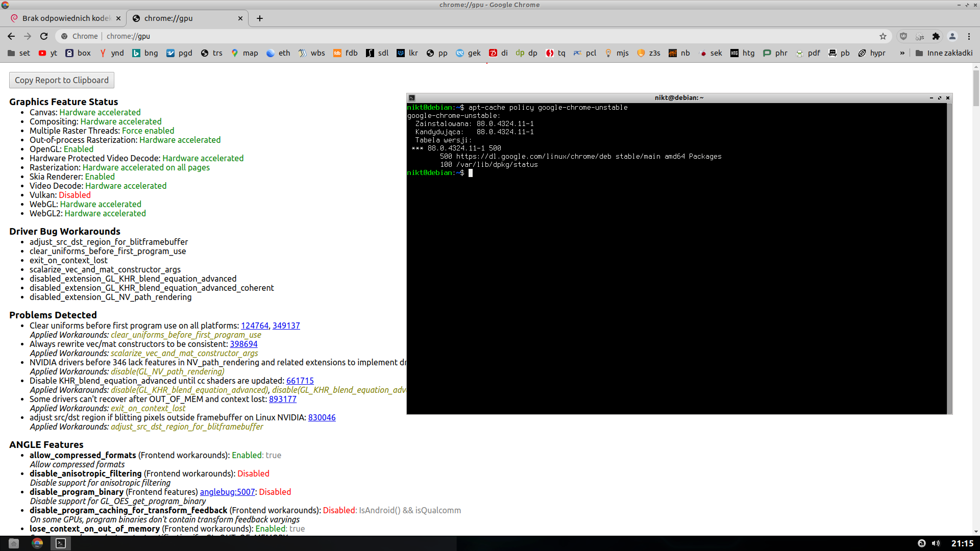This screenshot has width=980, height=551.
Task: Open the trs bookmark
Action: click(212, 53)
